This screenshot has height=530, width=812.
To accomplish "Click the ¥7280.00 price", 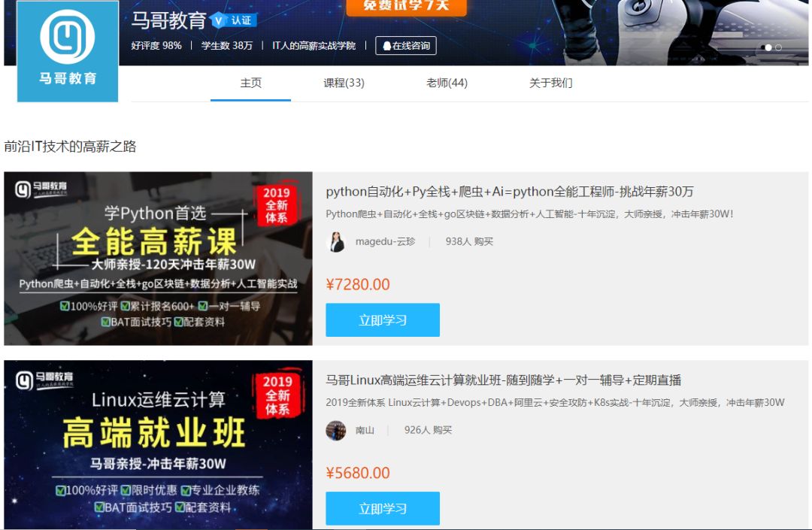I will click(x=358, y=285).
